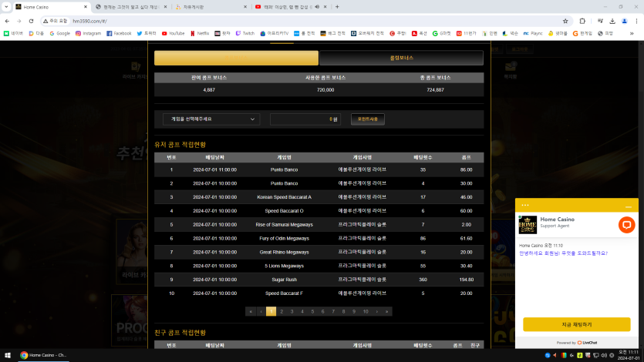
Task: Click the 포인트사용 button
Action: click(368, 119)
